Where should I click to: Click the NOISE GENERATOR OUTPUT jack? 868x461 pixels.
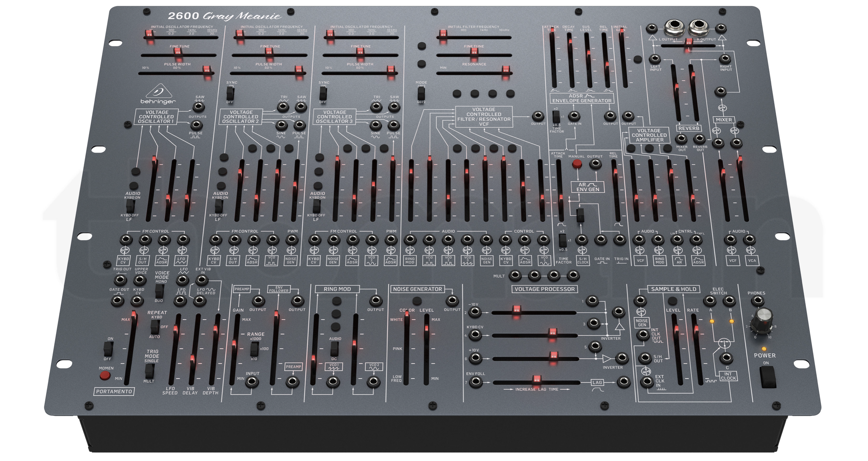click(452, 300)
